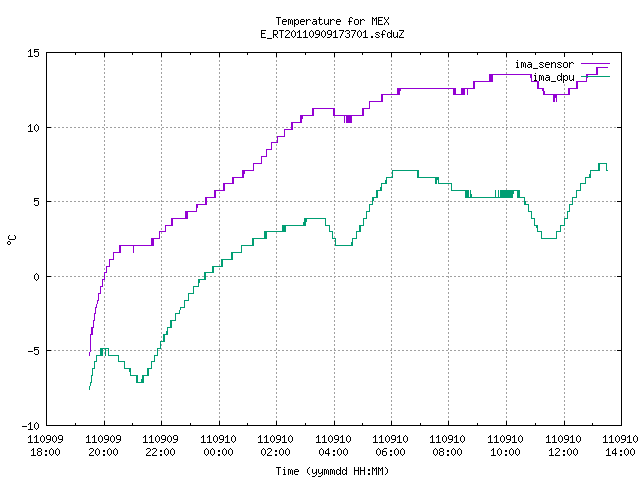Click the y-axis tick label '5'
The image size is (640, 480).
tap(37, 202)
